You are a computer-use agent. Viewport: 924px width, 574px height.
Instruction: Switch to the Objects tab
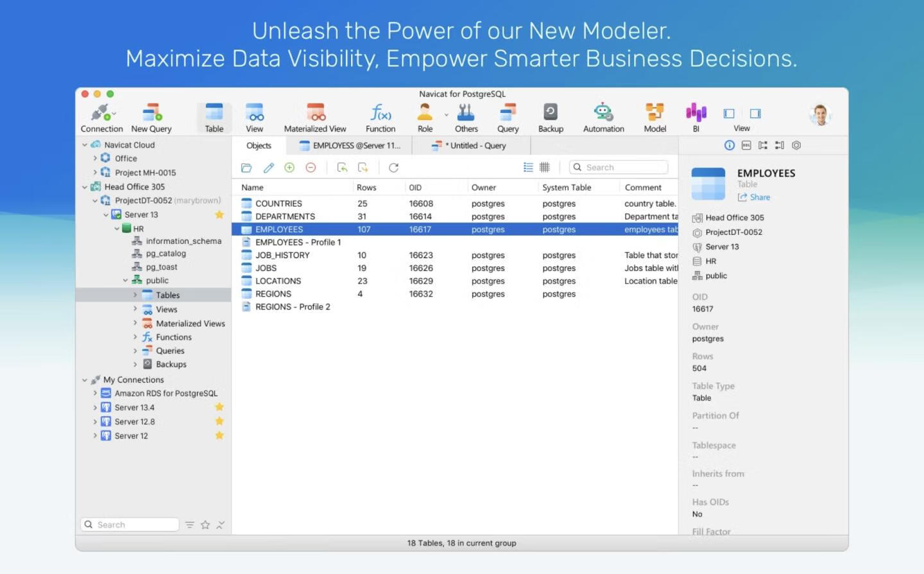coord(259,146)
